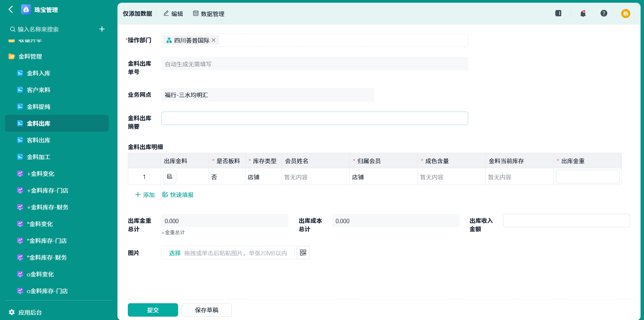The image size is (644, 320).
Task: Click row number 1 in details table
Action: point(144,177)
